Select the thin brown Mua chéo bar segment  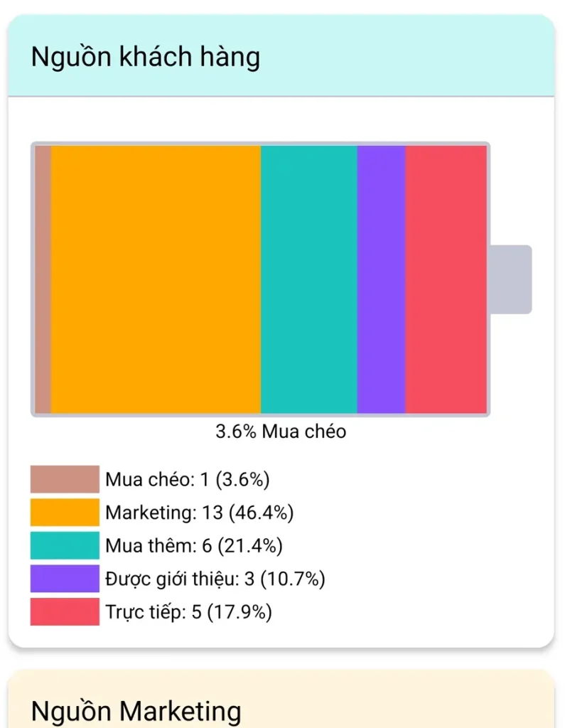point(43,279)
